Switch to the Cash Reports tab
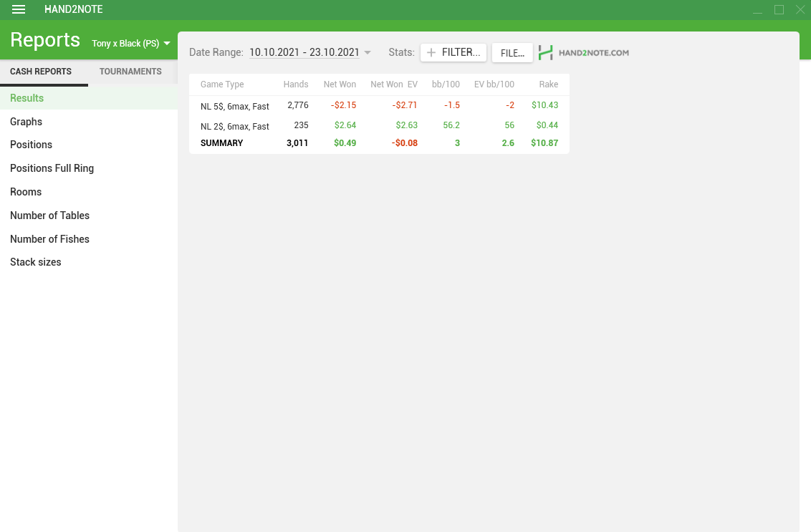This screenshot has width=811, height=532. [x=41, y=72]
